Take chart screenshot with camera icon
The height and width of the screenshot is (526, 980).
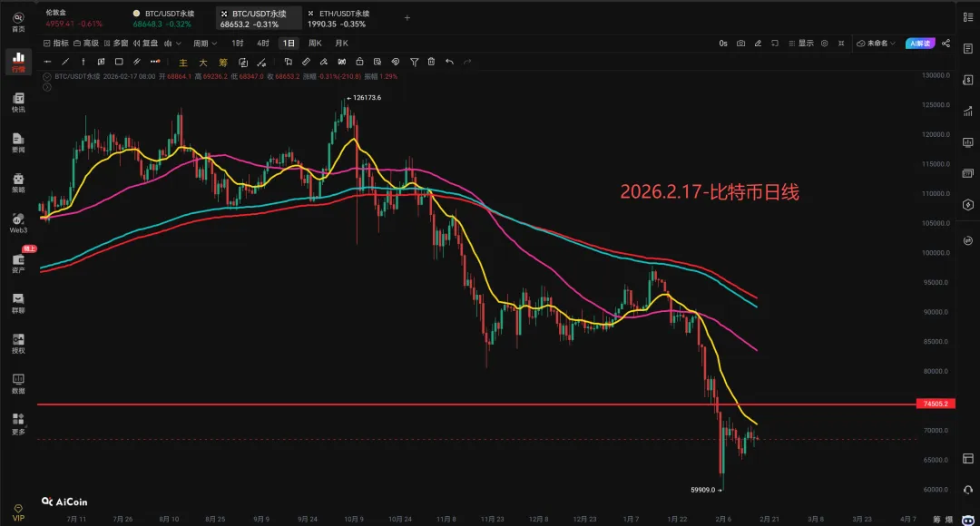pos(740,44)
